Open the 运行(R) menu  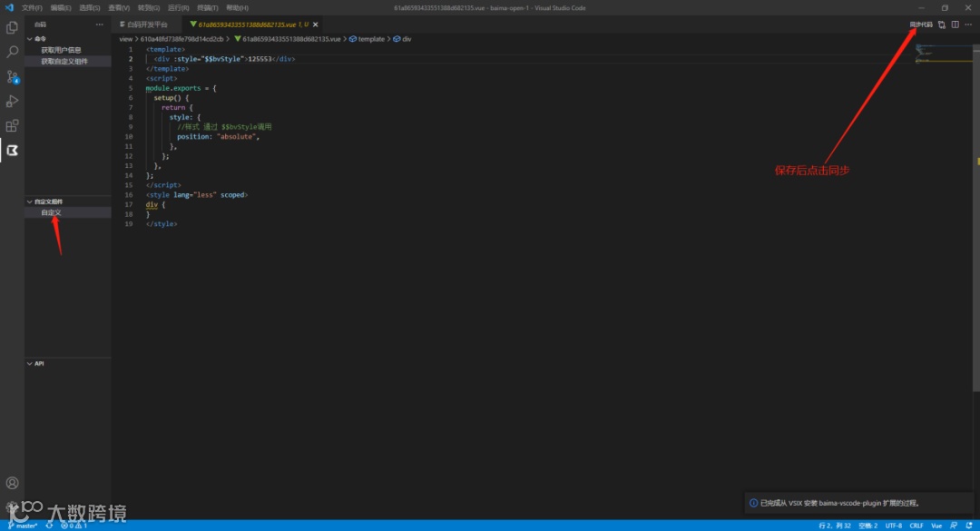178,7
